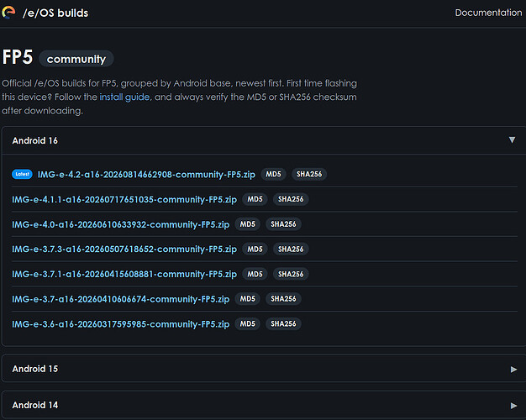The image size is (526, 420).
Task: Download IMG-e-3.6-a16-20260317595985 zip
Action: pyautogui.click(x=121, y=324)
